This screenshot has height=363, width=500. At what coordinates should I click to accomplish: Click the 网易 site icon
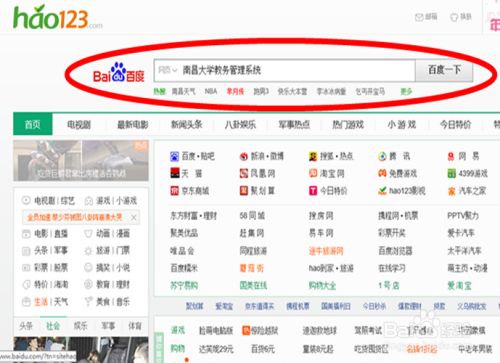451,156
